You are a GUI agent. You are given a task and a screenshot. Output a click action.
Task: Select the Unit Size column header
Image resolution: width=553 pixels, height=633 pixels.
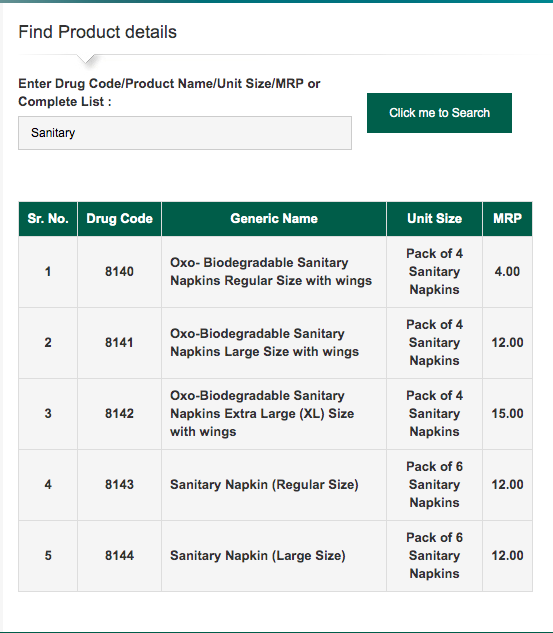click(434, 219)
